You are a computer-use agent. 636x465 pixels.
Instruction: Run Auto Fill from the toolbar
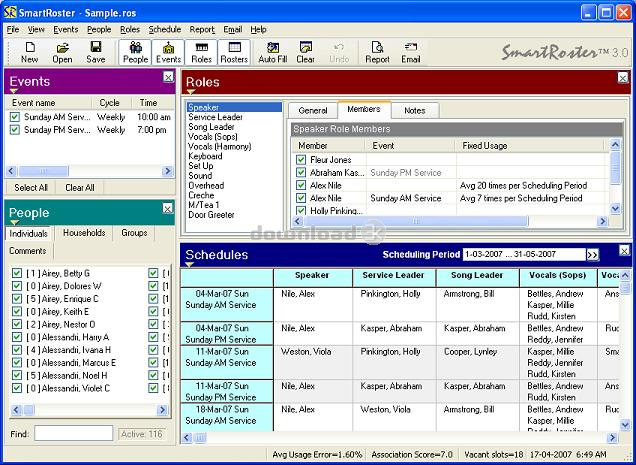pyautogui.click(x=272, y=52)
